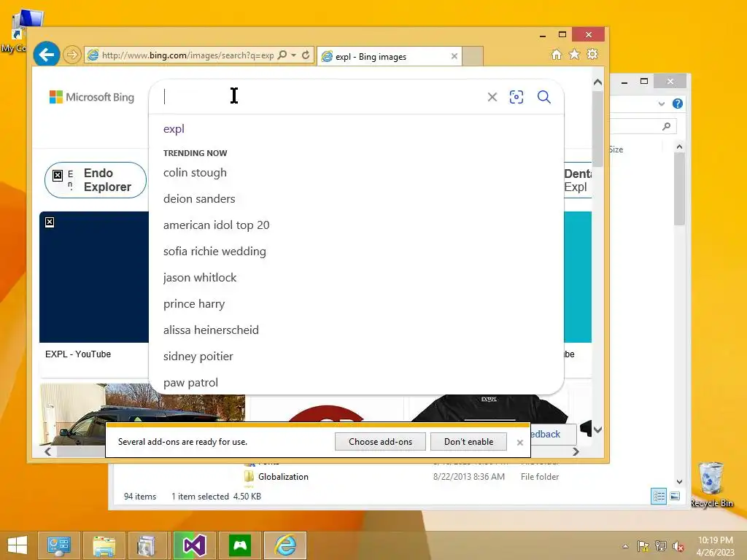Refresh the page in Internet Explorer
Viewport: 747px width, 560px height.
pos(306,55)
